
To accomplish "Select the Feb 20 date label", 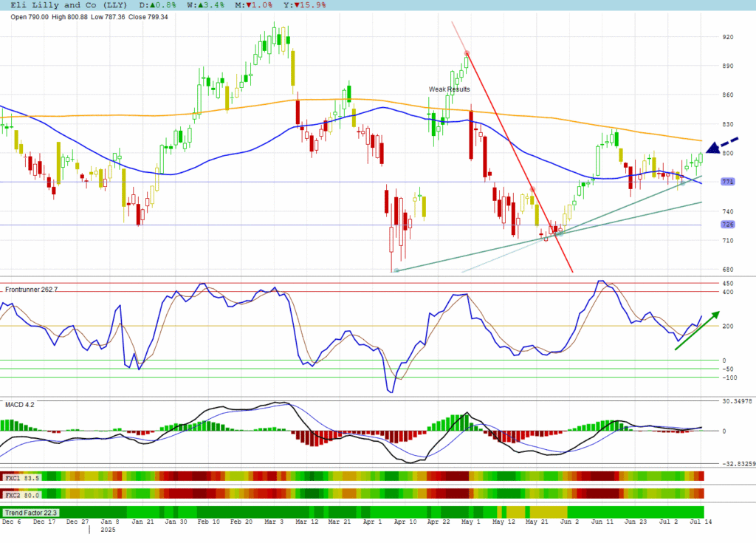I will tap(241, 522).
